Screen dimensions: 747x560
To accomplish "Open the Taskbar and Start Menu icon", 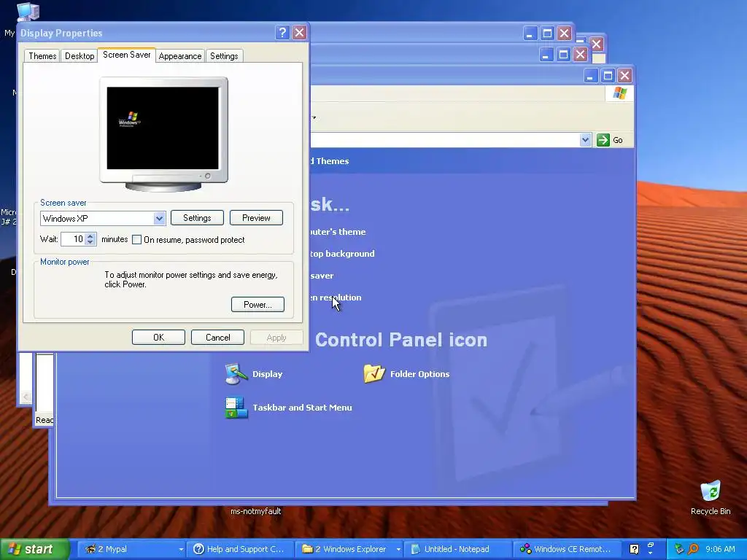I will click(236, 408).
